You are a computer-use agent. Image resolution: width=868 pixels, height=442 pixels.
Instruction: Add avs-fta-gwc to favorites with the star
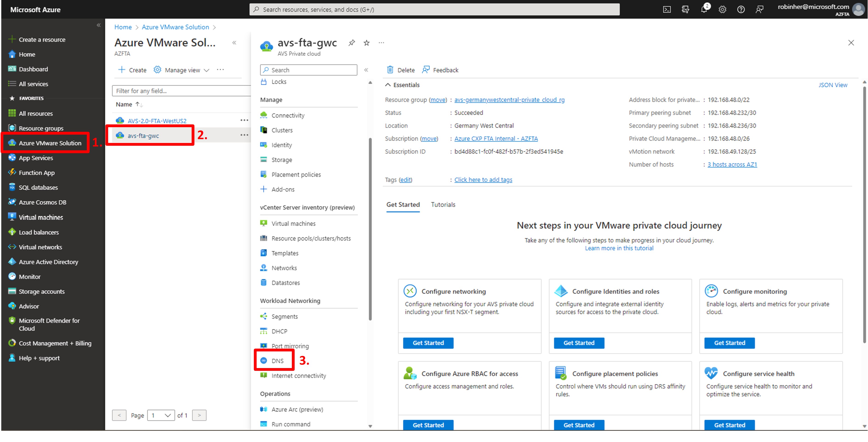pyautogui.click(x=366, y=43)
